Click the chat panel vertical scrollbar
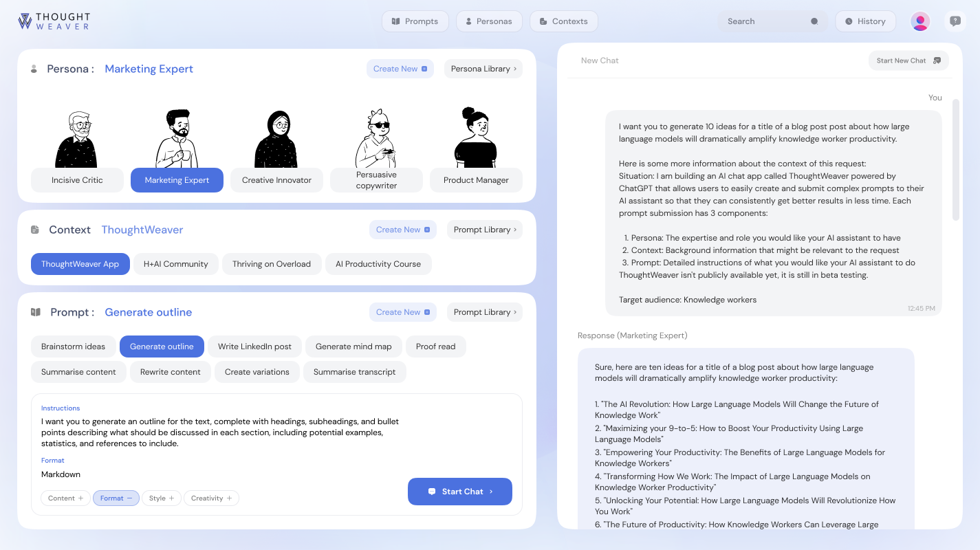Image resolution: width=980 pixels, height=550 pixels. coord(955,159)
